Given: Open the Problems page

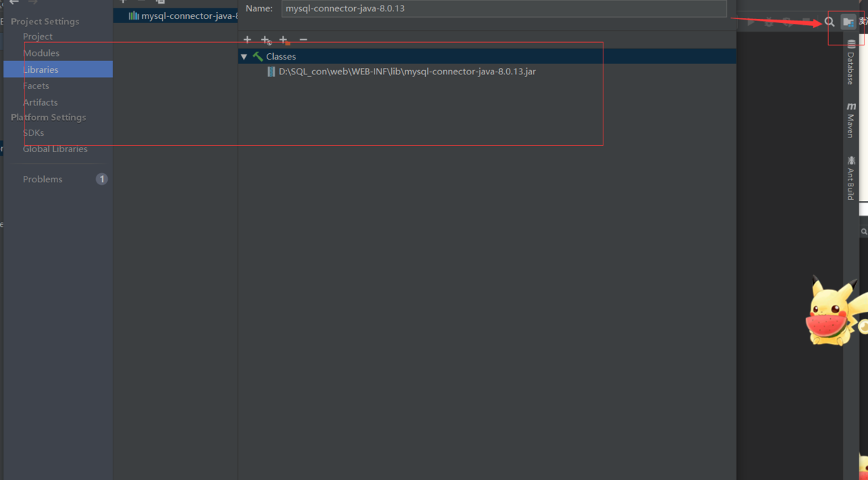Looking at the screenshot, I should (43, 179).
